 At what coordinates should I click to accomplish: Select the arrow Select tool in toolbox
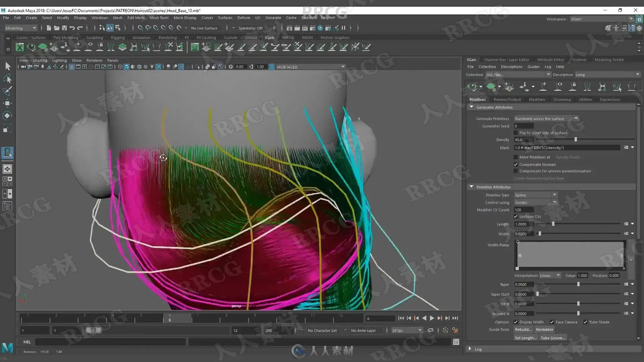[7, 66]
